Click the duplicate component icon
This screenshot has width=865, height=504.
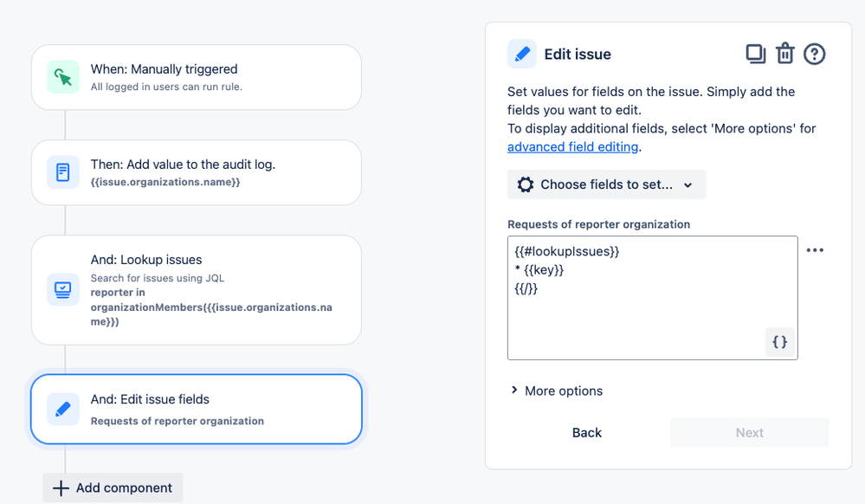pos(756,54)
